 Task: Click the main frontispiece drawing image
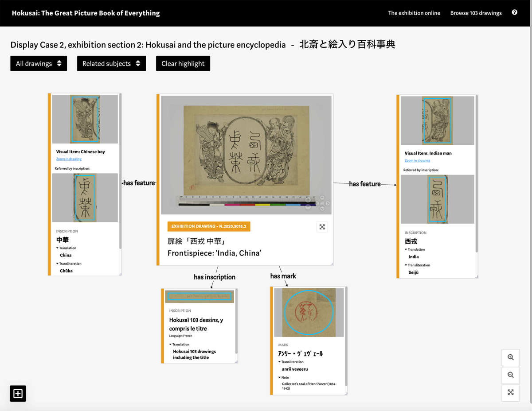coord(246,155)
